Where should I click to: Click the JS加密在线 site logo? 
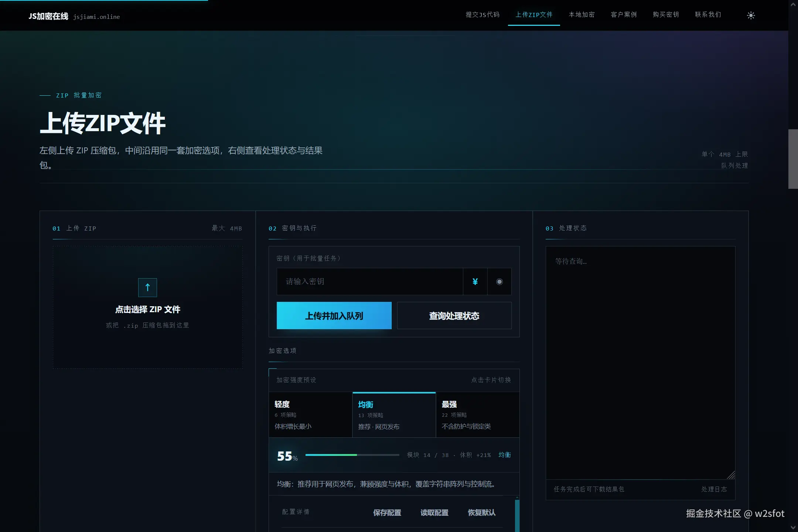coord(48,16)
